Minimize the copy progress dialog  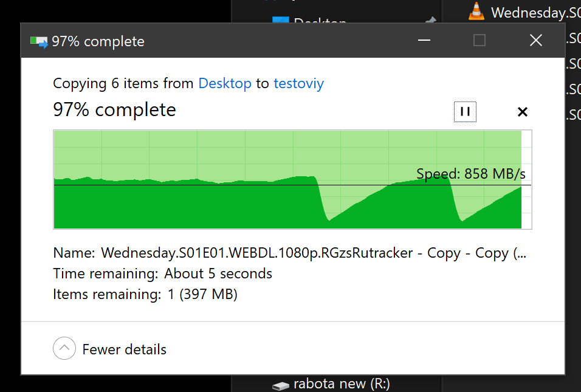424,40
